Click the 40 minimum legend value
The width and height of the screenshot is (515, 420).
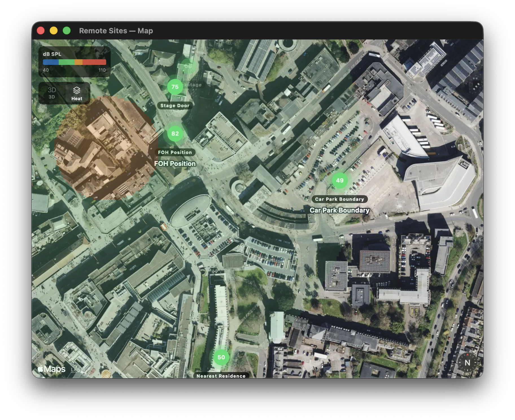click(x=46, y=70)
